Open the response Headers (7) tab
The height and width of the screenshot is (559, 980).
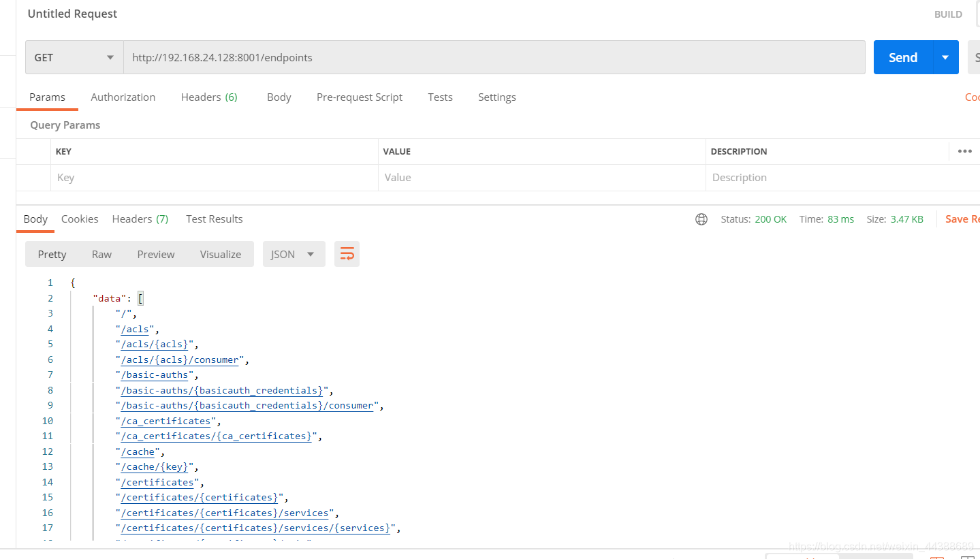(140, 219)
